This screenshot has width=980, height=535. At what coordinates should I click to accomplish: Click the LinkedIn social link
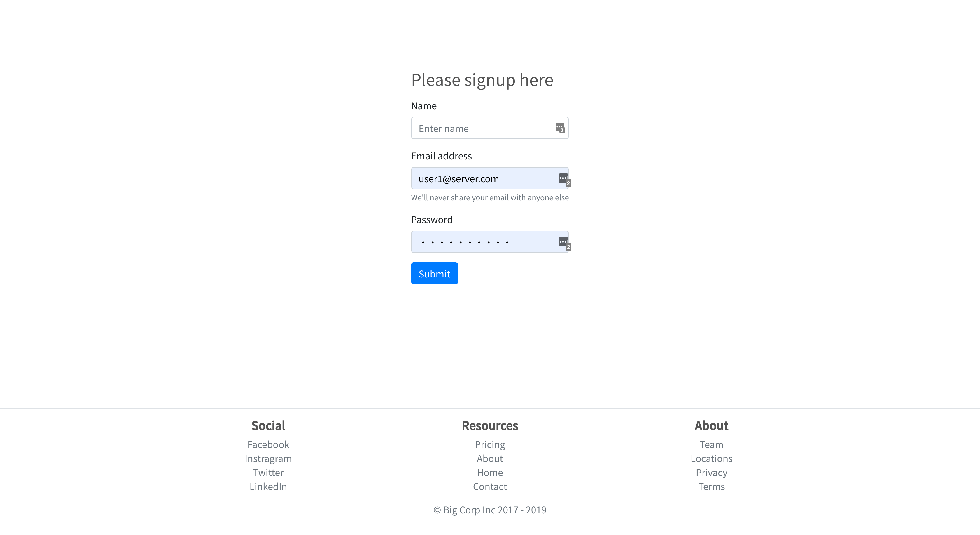coord(268,486)
